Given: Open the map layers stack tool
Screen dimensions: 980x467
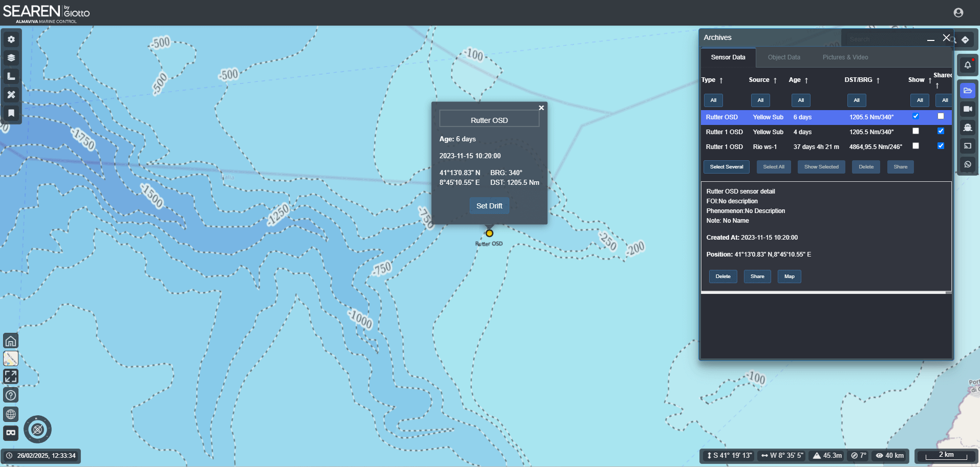Looking at the screenshot, I should tap(11, 58).
